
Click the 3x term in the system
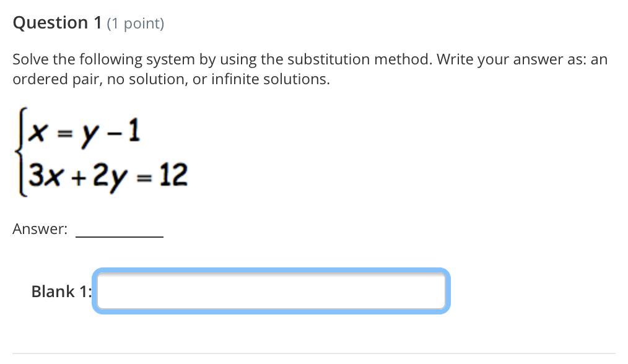click(x=44, y=175)
